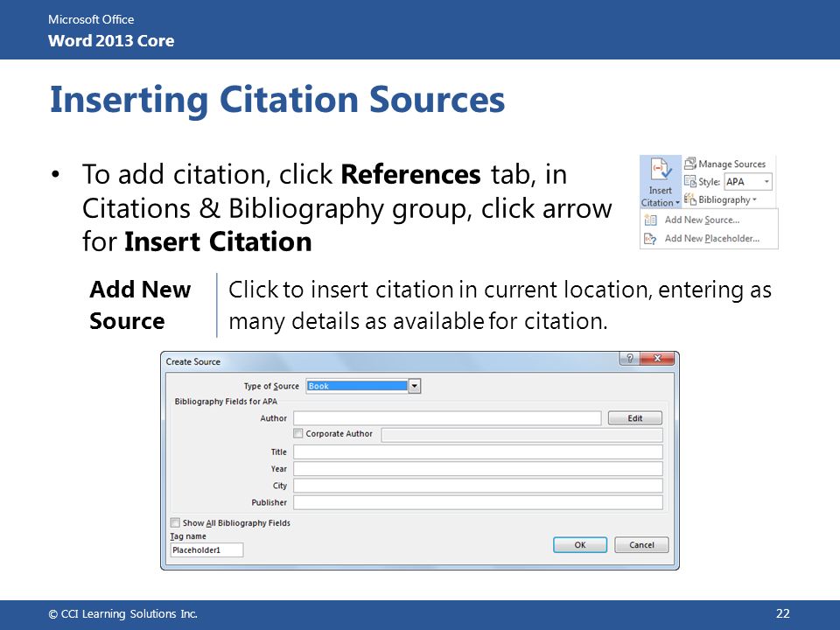The height and width of the screenshot is (630, 840).
Task: Click the Year text field
Action: pyautogui.click(x=478, y=469)
